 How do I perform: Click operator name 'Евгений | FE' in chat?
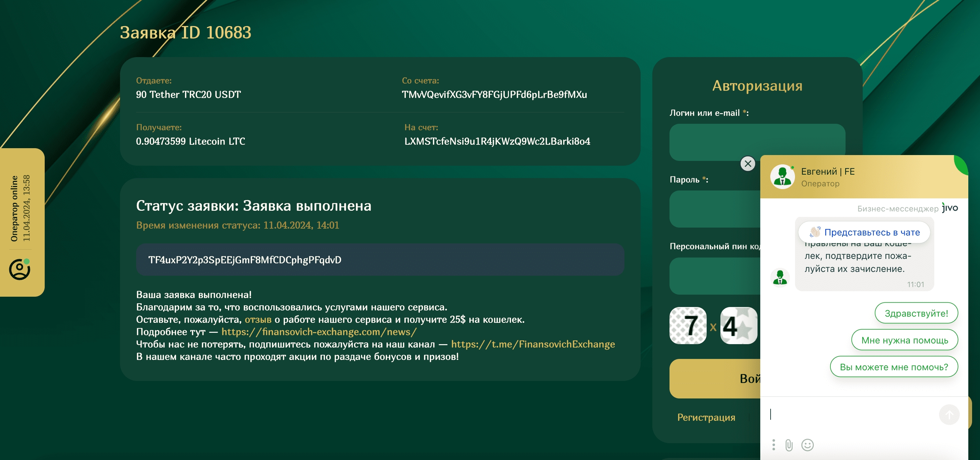[x=828, y=172]
